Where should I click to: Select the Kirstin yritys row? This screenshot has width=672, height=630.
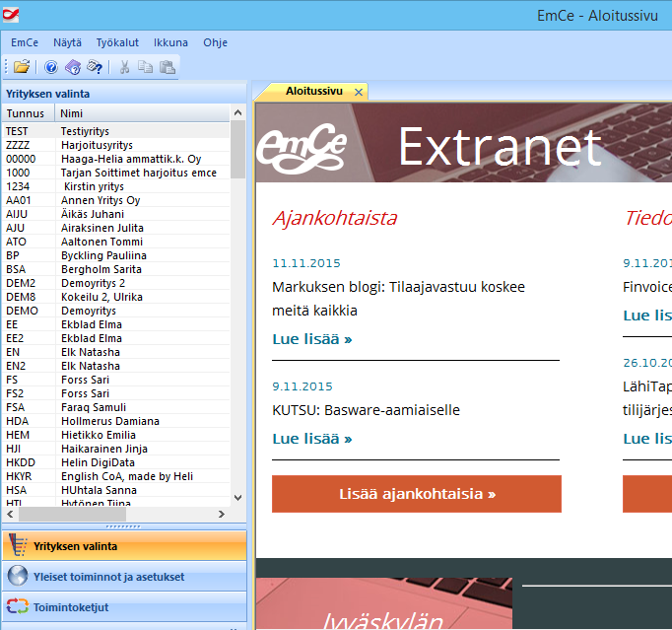(116, 186)
